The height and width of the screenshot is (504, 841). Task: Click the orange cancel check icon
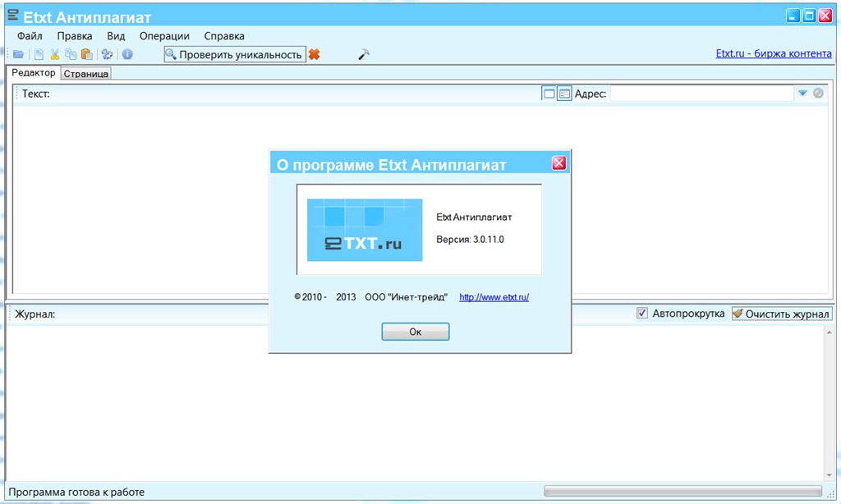click(x=314, y=55)
